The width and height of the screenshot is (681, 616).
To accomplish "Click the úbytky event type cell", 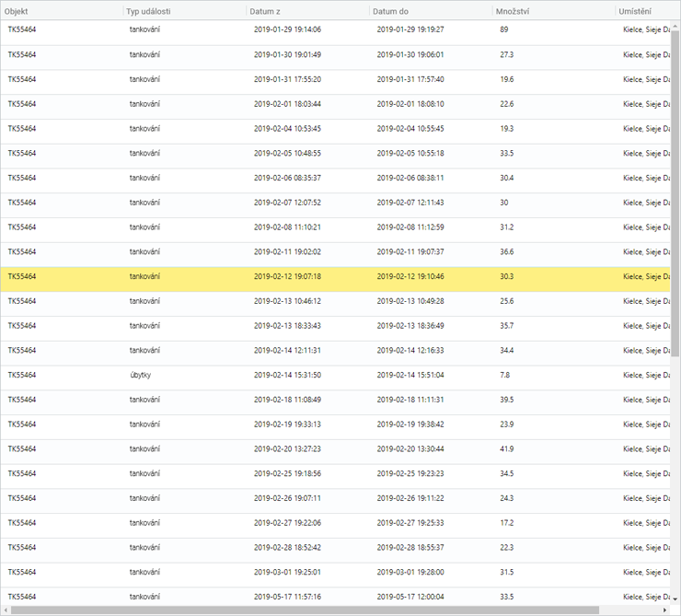I will coord(140,375).
